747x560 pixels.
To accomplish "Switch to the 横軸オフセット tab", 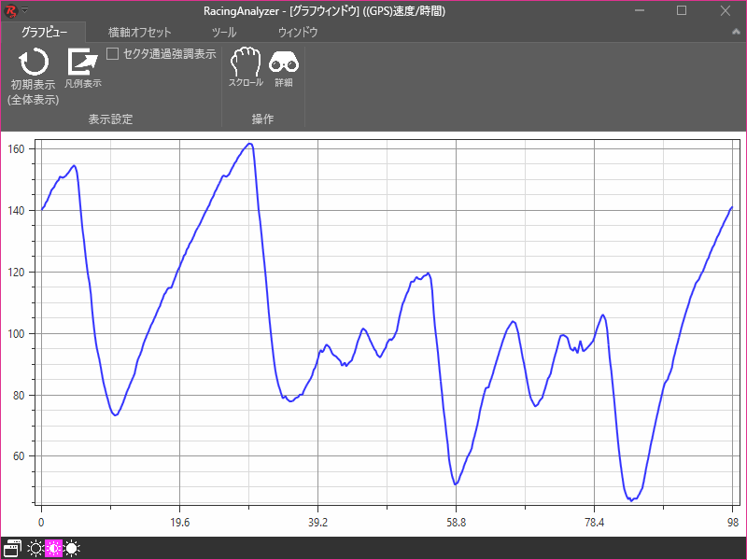I will tap(140, 32).
